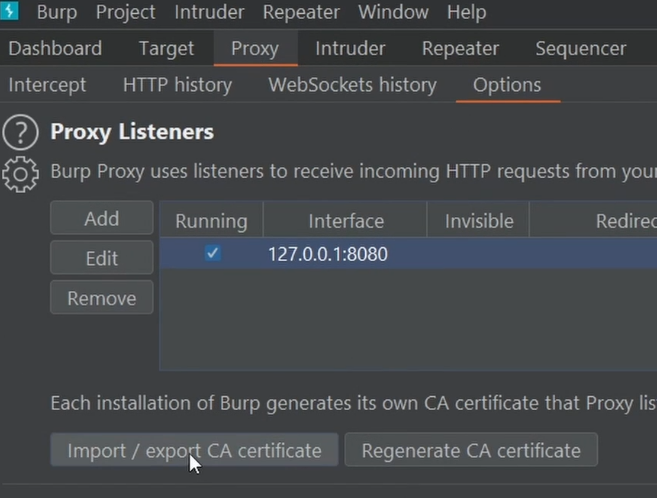657x498 pixels.
Task: Open the Help menu
Action: click(x=466, y=12)
